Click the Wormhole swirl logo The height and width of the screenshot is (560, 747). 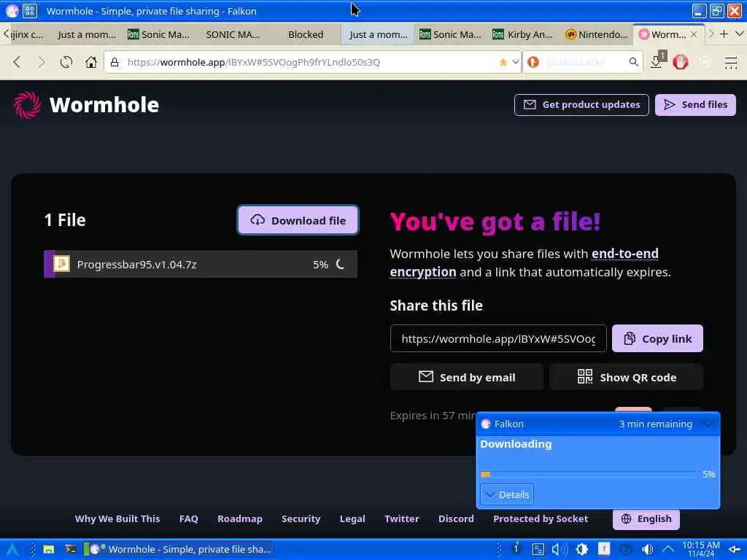click(27, 105)
